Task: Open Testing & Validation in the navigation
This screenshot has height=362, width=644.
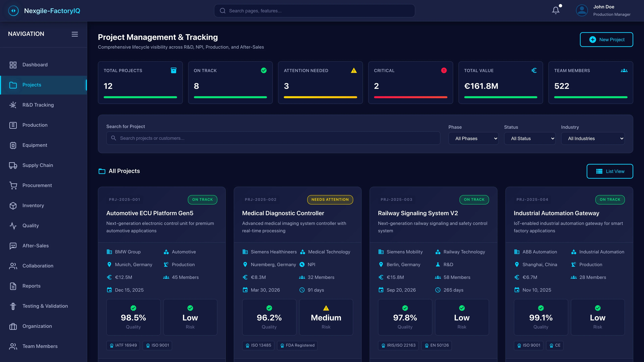Action: [45, 306]
